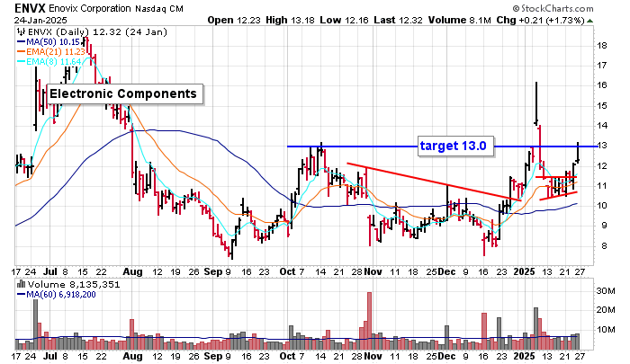
Task: Click the Nasdaq CM exchange label
Action: [x=159, y=8]
